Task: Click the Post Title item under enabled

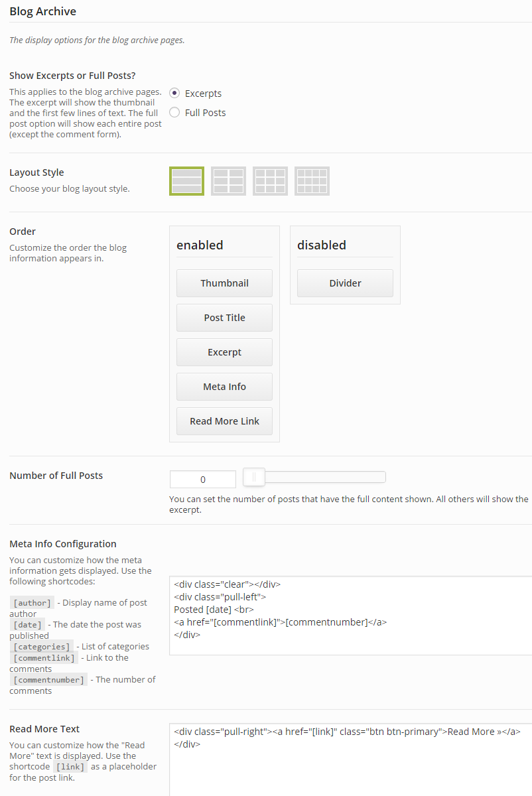Action: tap(224, 317)
